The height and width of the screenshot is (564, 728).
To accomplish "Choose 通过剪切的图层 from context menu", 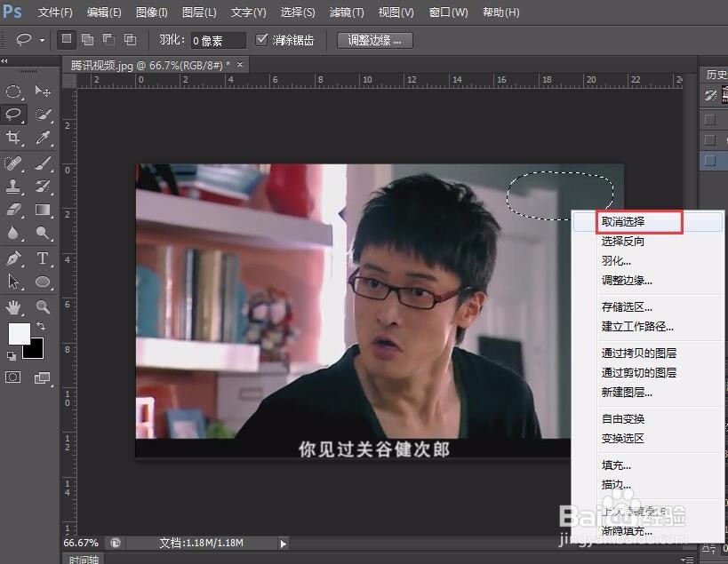I will coord(649,373).
